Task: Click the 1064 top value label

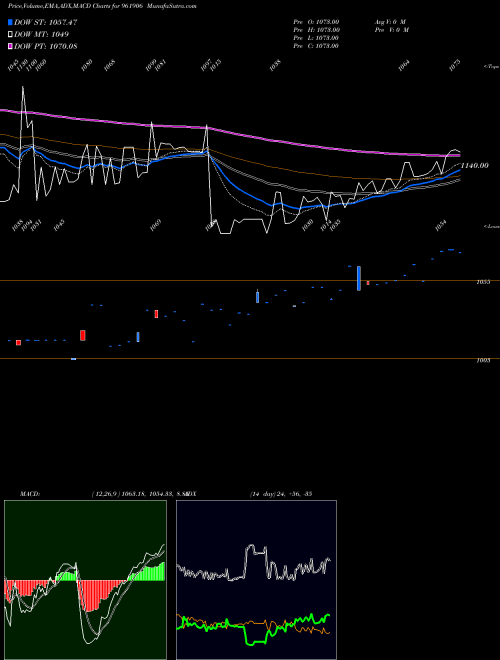Action: (404, 66)
